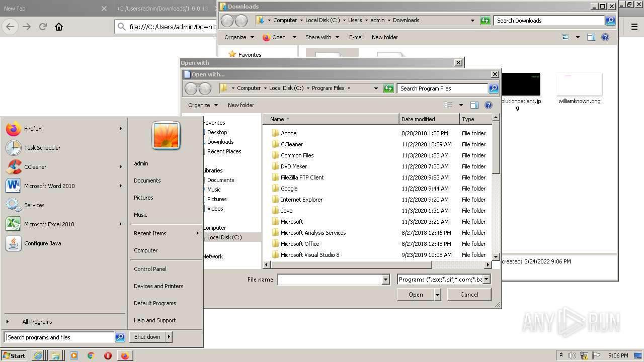The width and height of the screenshot is (644, 362).
Task: Select Downloads in Favorites pane
Action: click(x=220, y=142)
